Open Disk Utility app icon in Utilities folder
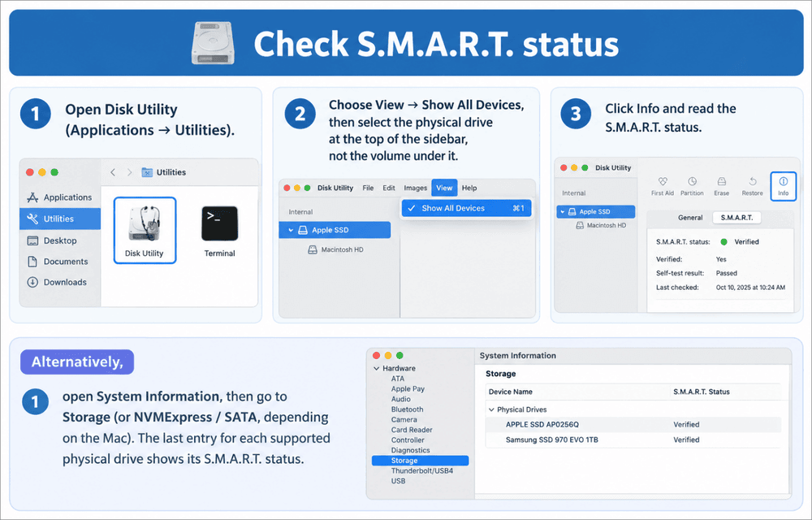812x520 pixels. (x=145, y=231)
